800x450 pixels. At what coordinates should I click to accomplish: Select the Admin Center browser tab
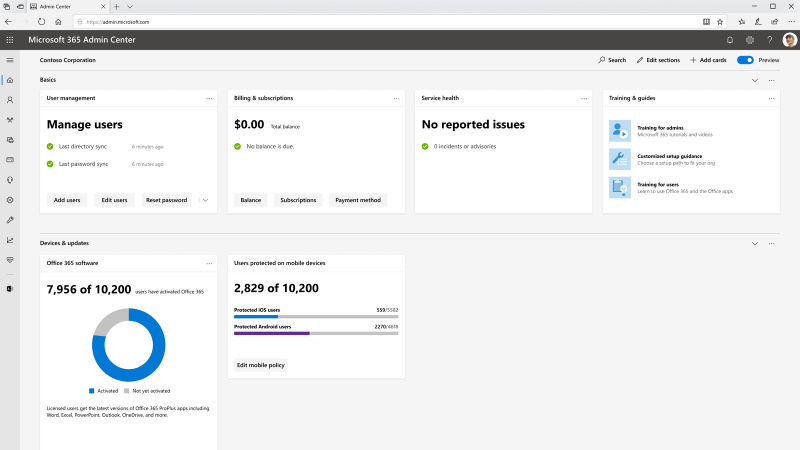click(x=68, y=7)
